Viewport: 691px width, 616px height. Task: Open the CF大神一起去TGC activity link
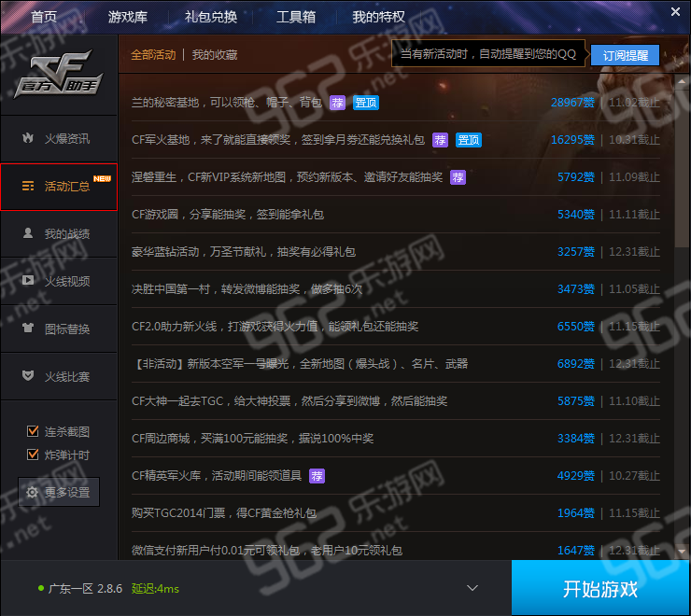point(289,401)
